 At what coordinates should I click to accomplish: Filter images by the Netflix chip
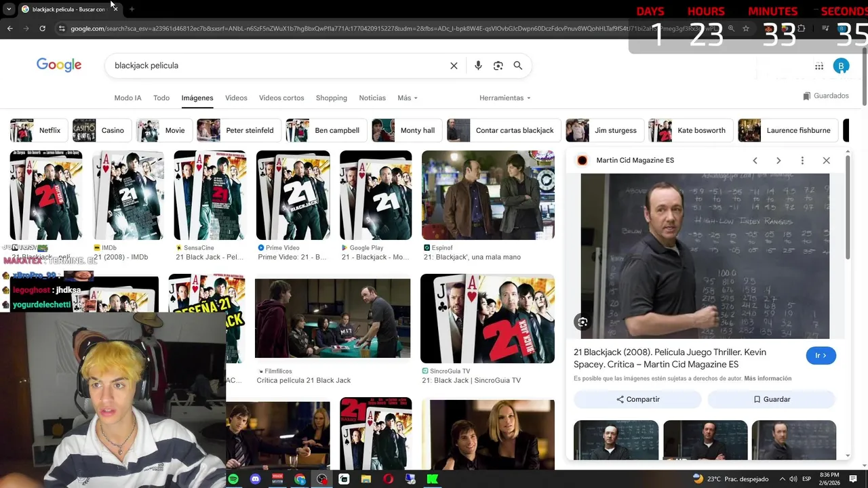tap(39, 130)
